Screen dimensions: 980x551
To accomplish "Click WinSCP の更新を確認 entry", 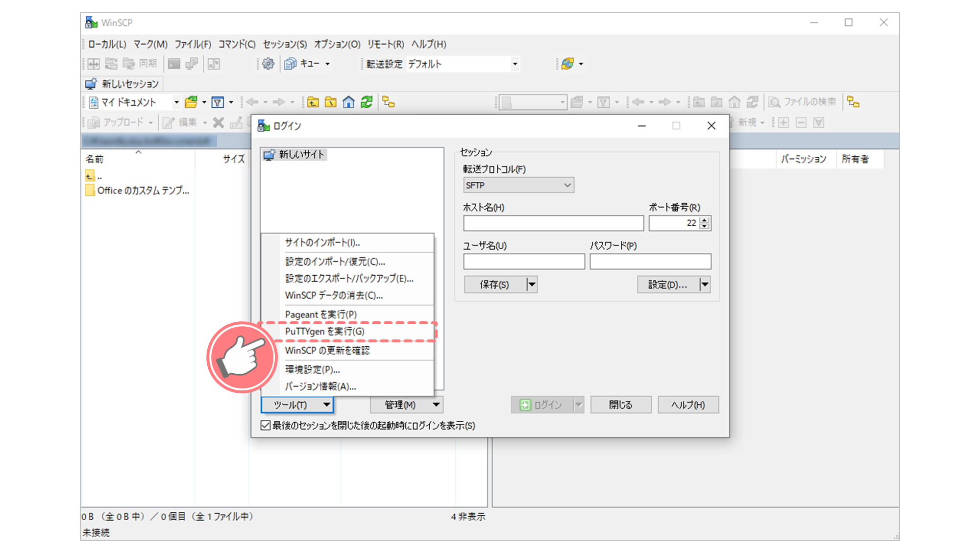I will click(x=348, y=351).
